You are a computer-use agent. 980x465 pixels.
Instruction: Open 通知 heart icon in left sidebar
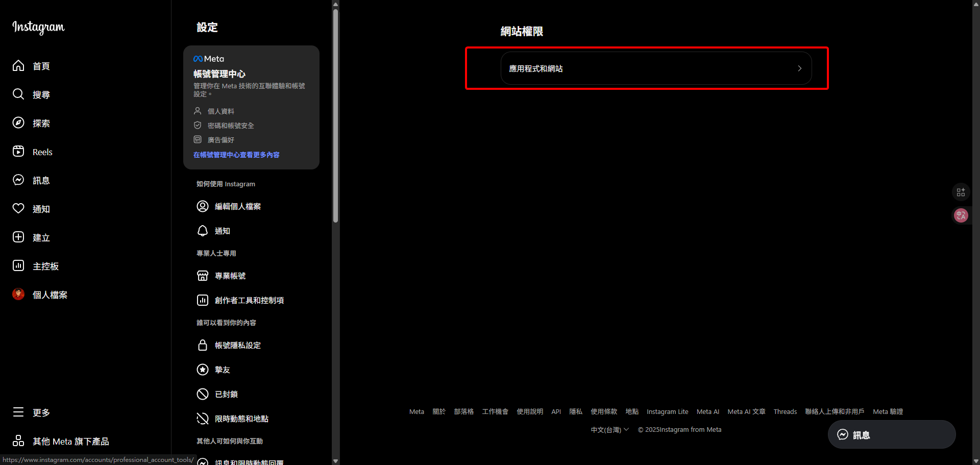point(18,209)
